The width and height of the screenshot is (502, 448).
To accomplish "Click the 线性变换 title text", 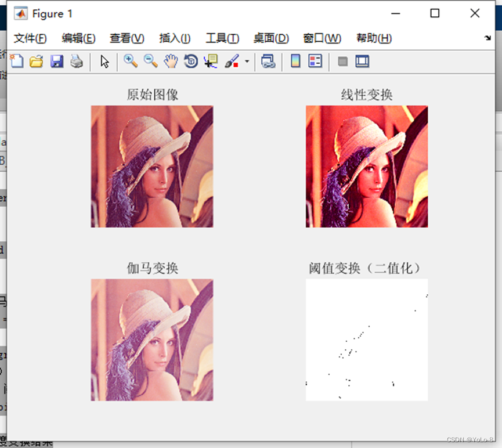I will coord(367,95).
